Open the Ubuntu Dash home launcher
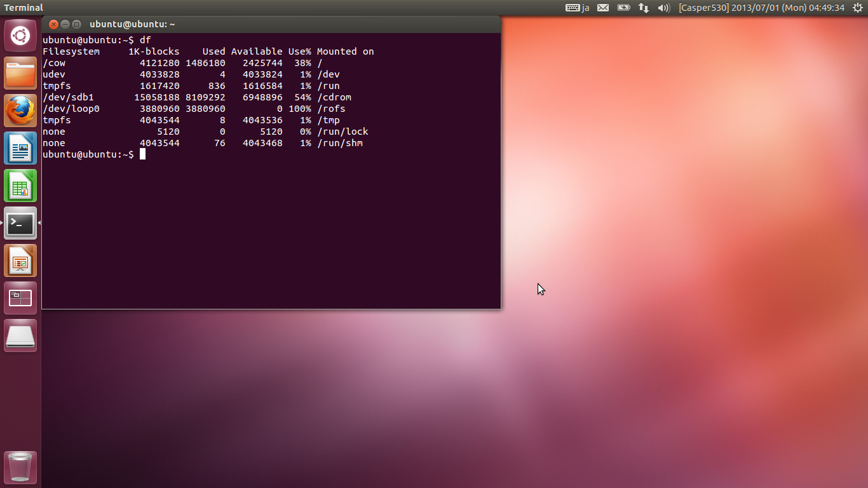The image size is (868, 488). (x=20, y=36)
